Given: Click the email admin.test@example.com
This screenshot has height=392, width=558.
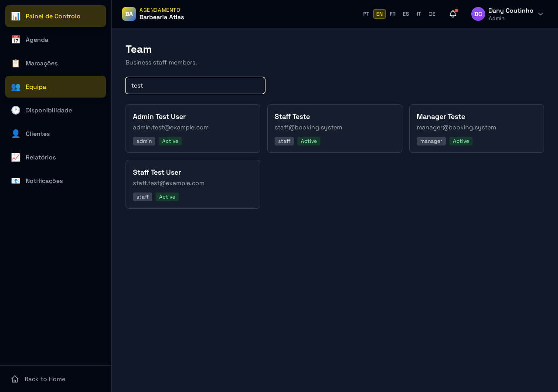Looking at the screenshot, I should tap(171, 127).
